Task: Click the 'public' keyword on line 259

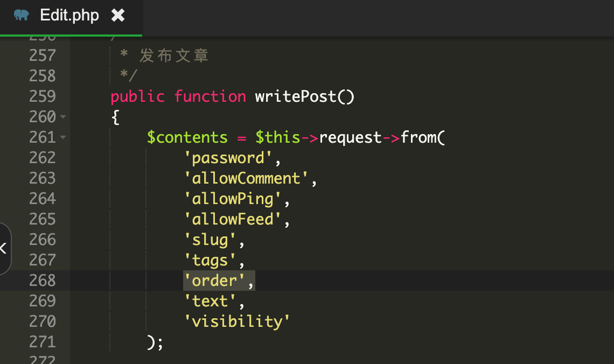Action: coord(137,96)
